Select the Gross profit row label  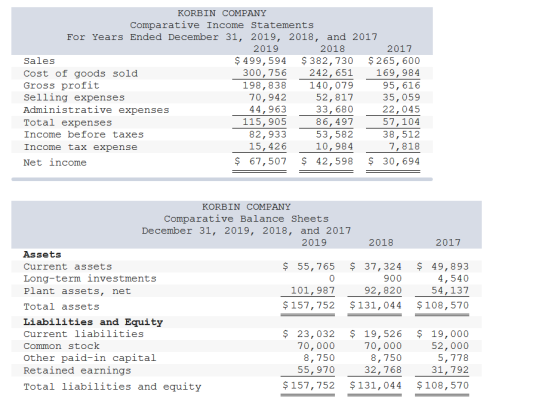61,86
